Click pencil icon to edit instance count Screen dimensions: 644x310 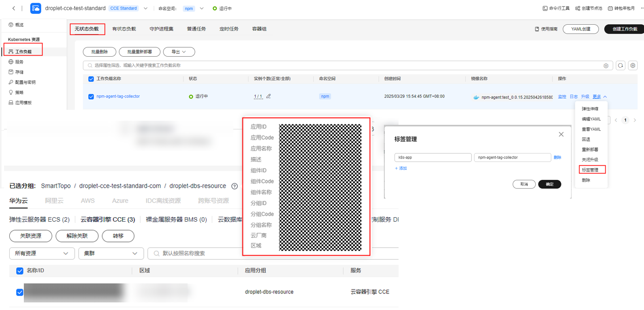pos(269,96)
